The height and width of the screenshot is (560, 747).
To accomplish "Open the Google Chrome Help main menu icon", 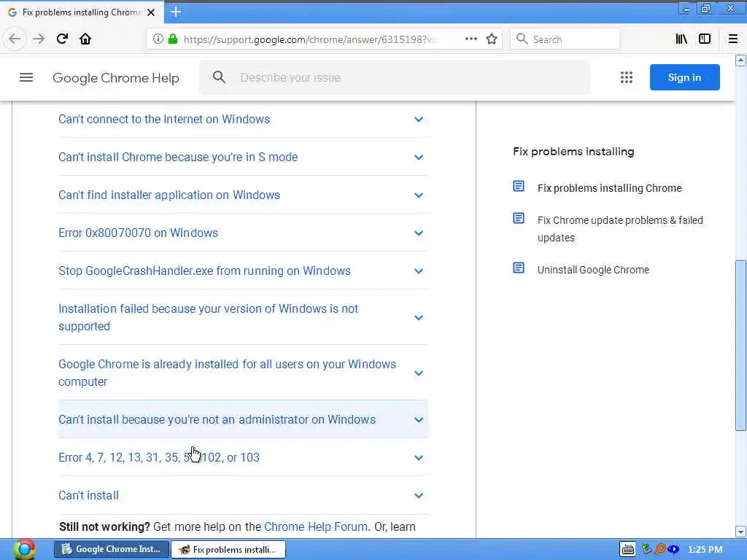I will (26, 77).
